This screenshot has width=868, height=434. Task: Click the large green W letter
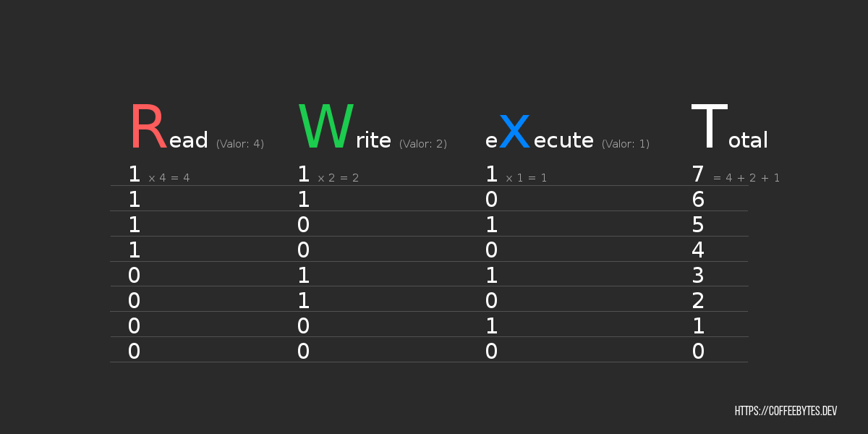326,128
